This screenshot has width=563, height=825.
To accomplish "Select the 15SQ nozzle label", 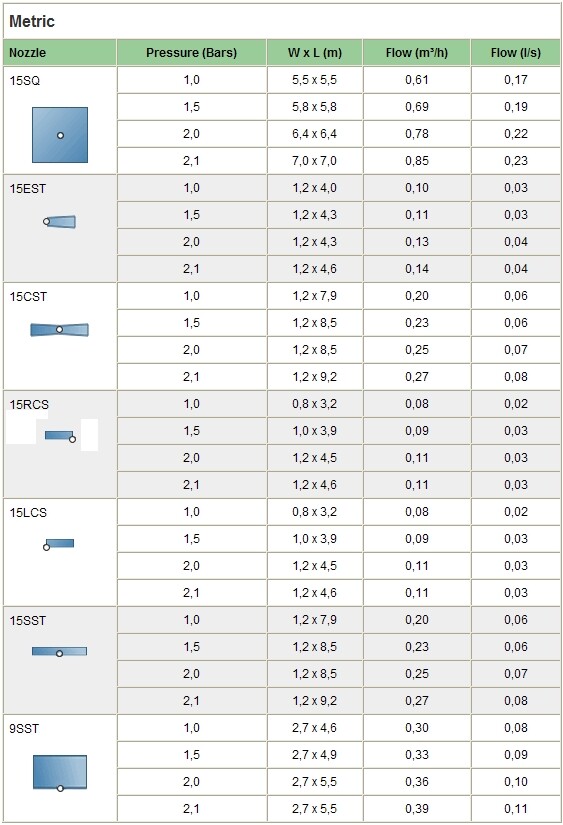I will (25, 81).
